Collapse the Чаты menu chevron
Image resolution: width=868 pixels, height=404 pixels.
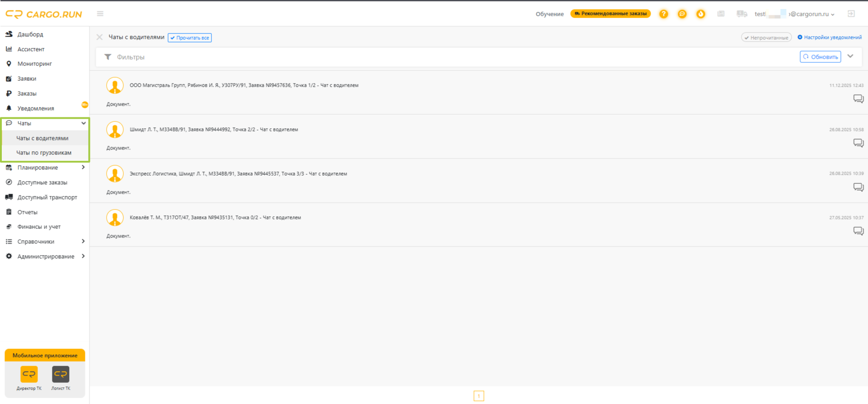[x=84, y=123]
